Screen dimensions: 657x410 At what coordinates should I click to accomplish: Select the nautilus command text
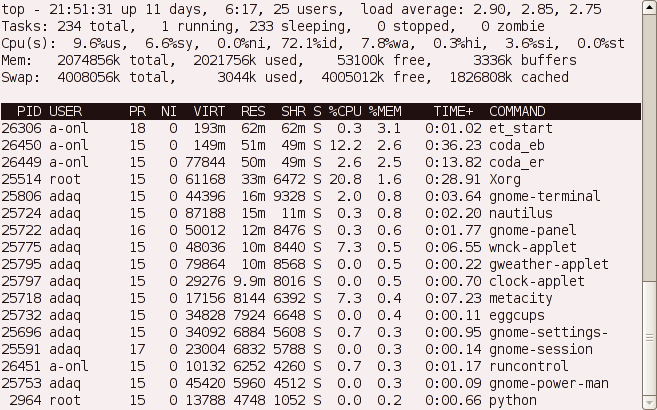tap(521, 214)
